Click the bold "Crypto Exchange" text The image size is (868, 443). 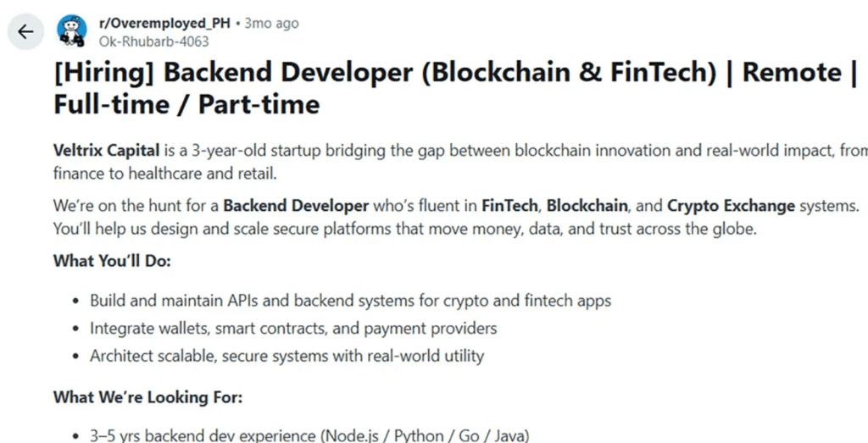(731, 206)
